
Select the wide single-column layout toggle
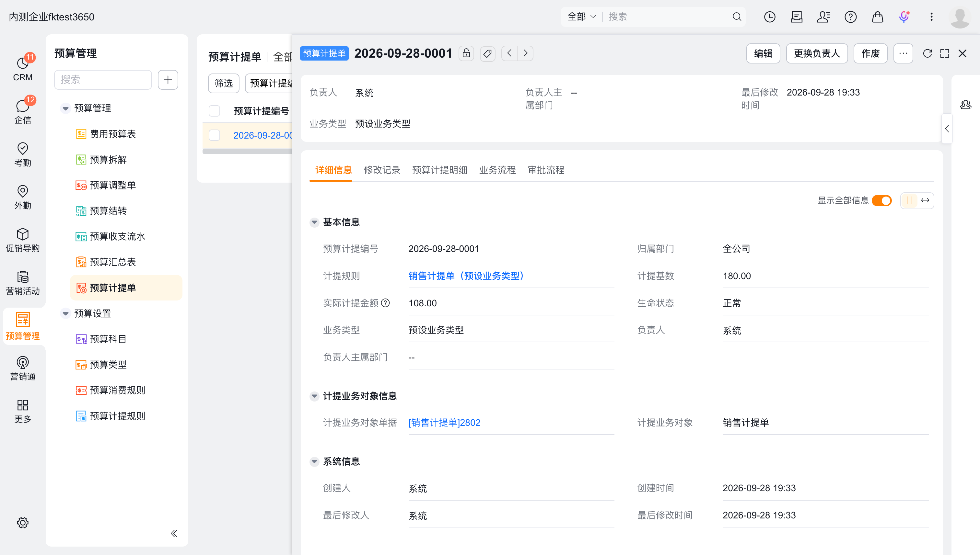click(925, 200)
